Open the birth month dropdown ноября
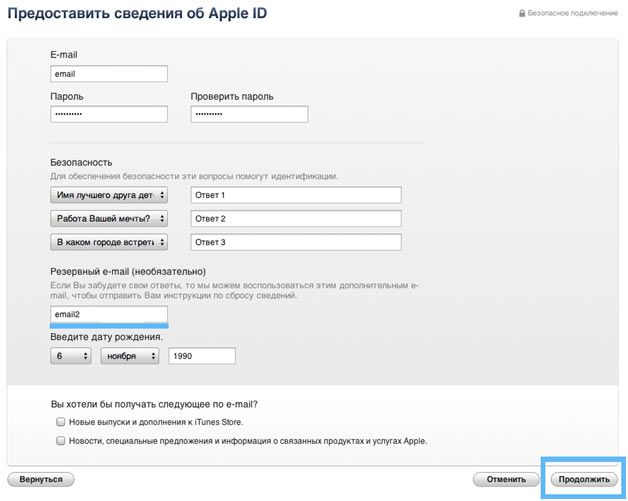Viewport: 628px width, 501px height. pos(130,356)
